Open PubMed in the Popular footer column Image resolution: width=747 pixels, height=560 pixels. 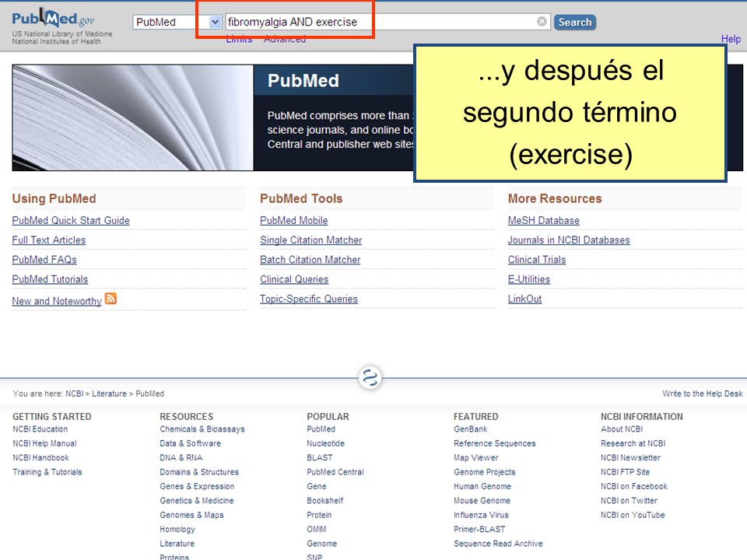321,429
